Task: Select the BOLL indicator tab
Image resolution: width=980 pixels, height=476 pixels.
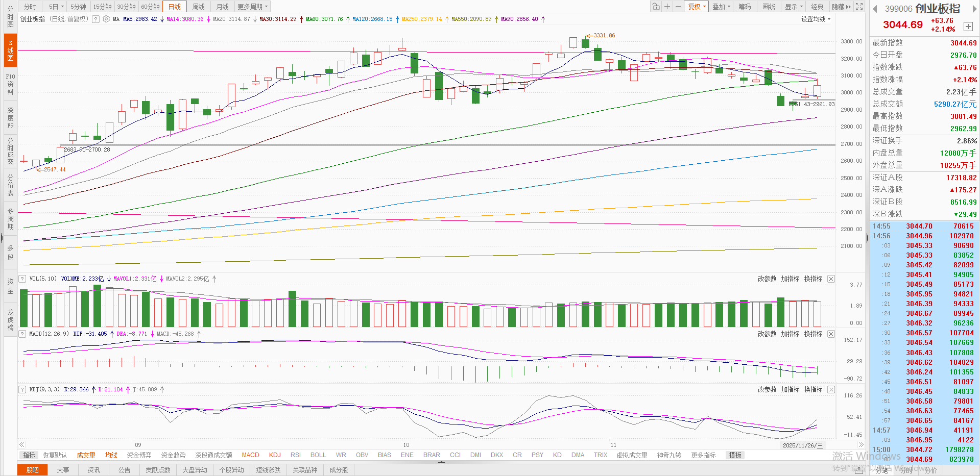Action: (318, 455)
